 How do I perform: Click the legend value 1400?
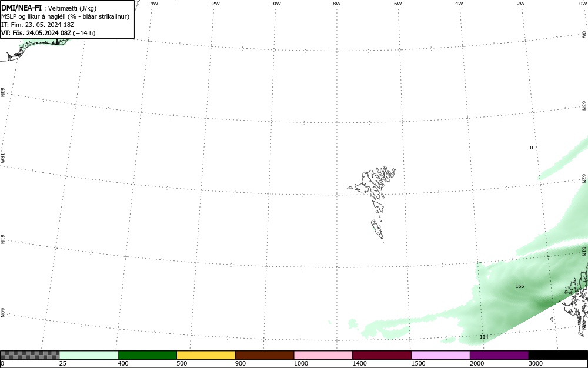[x=360, y=363]
